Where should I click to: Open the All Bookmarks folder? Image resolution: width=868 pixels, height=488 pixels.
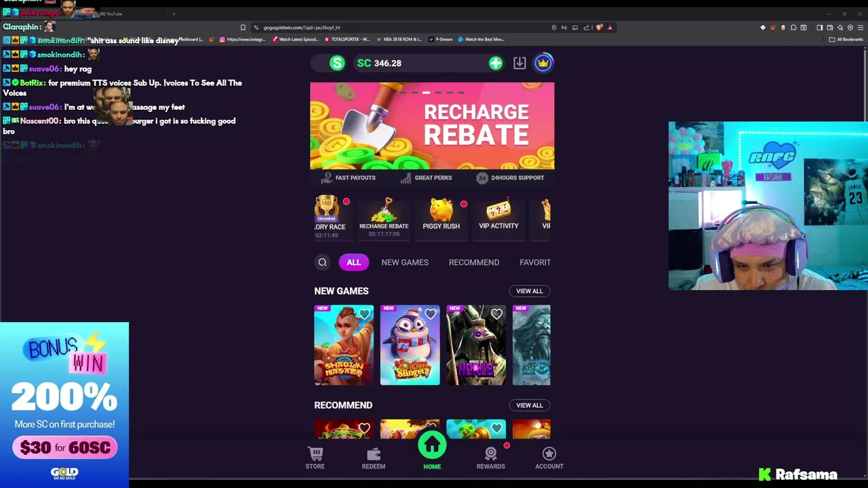(x=846, y=39)
